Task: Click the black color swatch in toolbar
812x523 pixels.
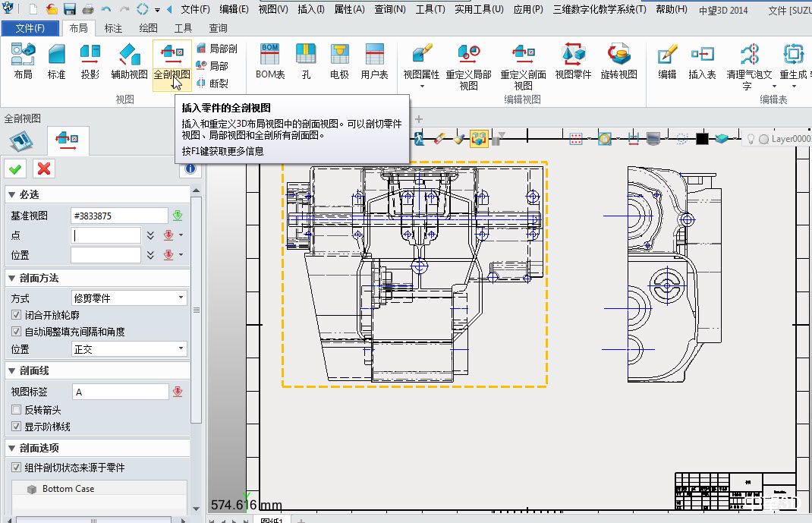Action: [x=702, y=139]
